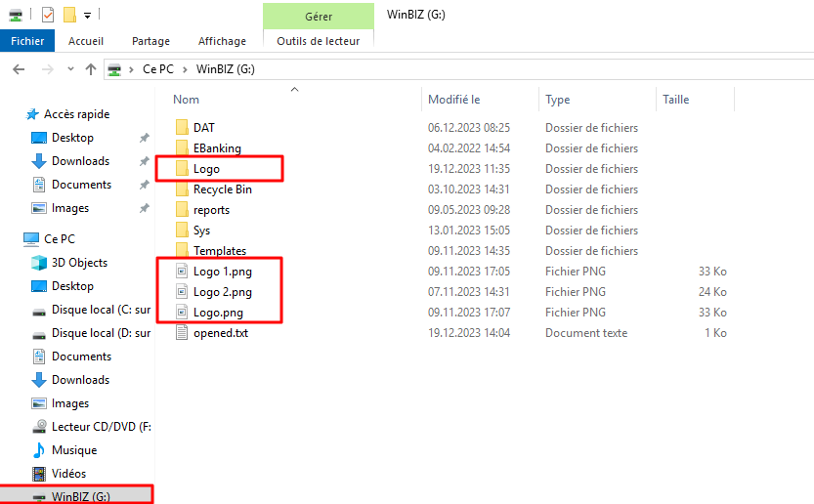The height and width of the screenshot is (504, 814).
Task: Select the DAT folder icon
Action: (182, 127)
